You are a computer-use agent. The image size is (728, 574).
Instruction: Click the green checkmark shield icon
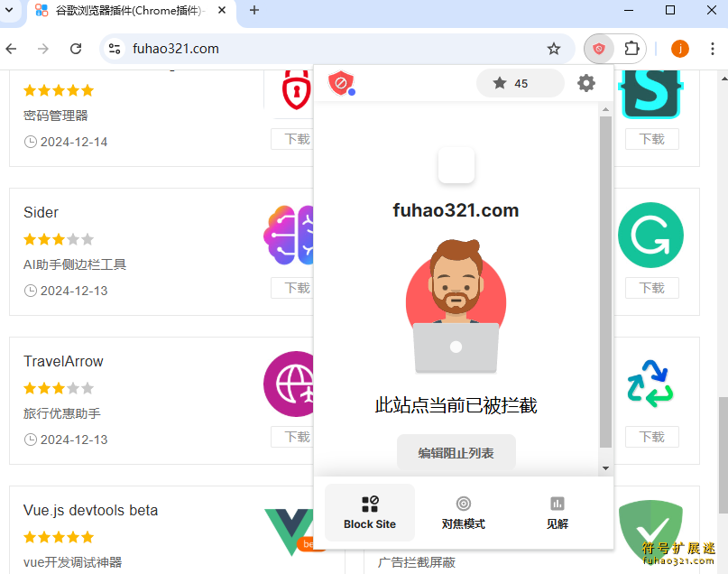pos(650,532)
